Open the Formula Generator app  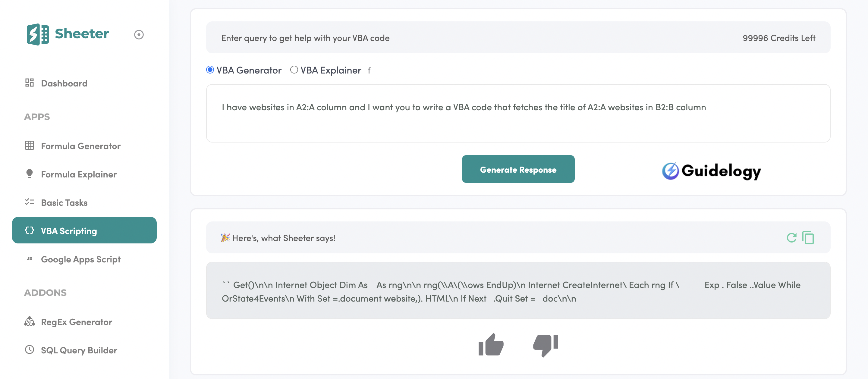tap(80, 146)
